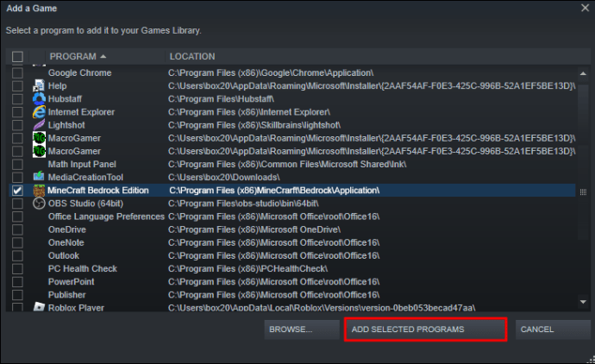Click ADD SELECTED PROGRAMS button
The image size is (595, 364).
(425, 329)
